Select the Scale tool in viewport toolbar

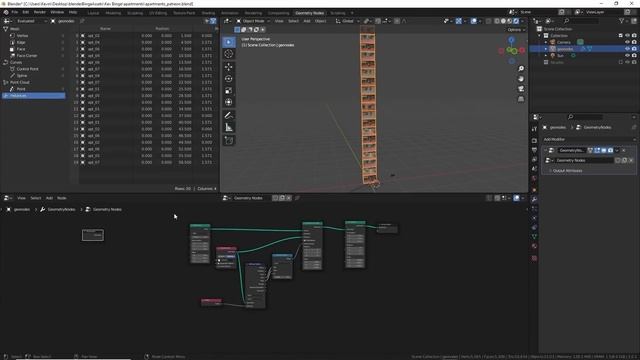click(x=229, y=90)
